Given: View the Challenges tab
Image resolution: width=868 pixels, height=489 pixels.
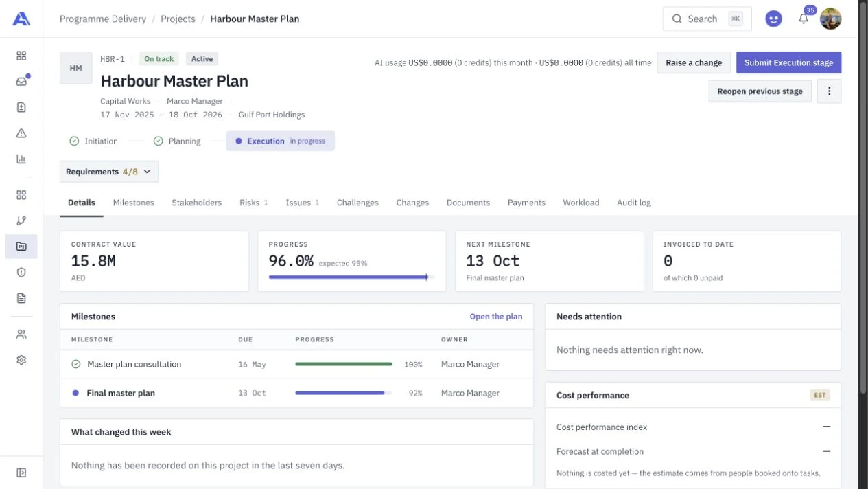Looking at the screenshot, I should click(x=357, y=203).
